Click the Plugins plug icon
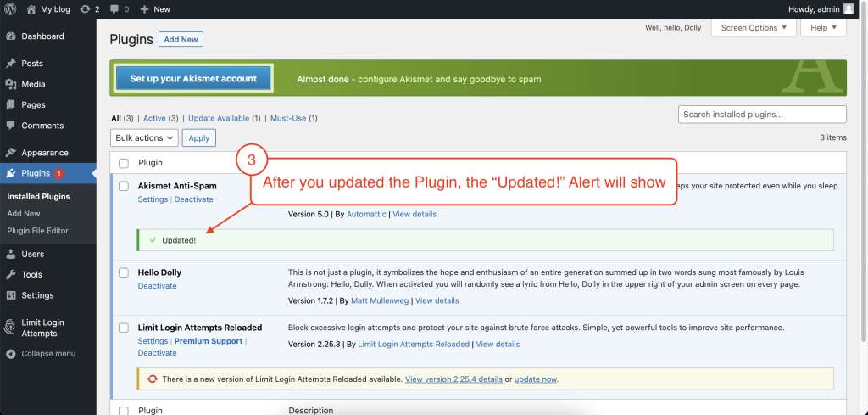The width and height of the screenshot is (868, 415). [10, 173]
